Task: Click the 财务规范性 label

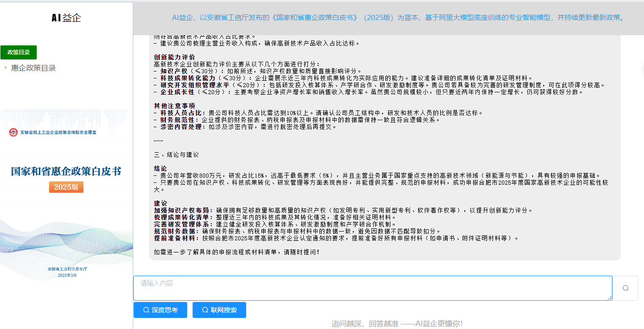Action: [179, 120]
